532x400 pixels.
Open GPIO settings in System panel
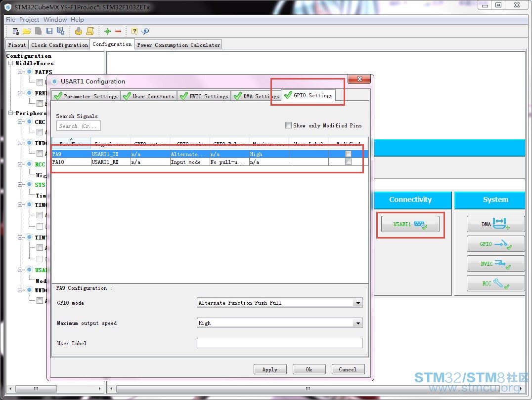tap(496, 244)
